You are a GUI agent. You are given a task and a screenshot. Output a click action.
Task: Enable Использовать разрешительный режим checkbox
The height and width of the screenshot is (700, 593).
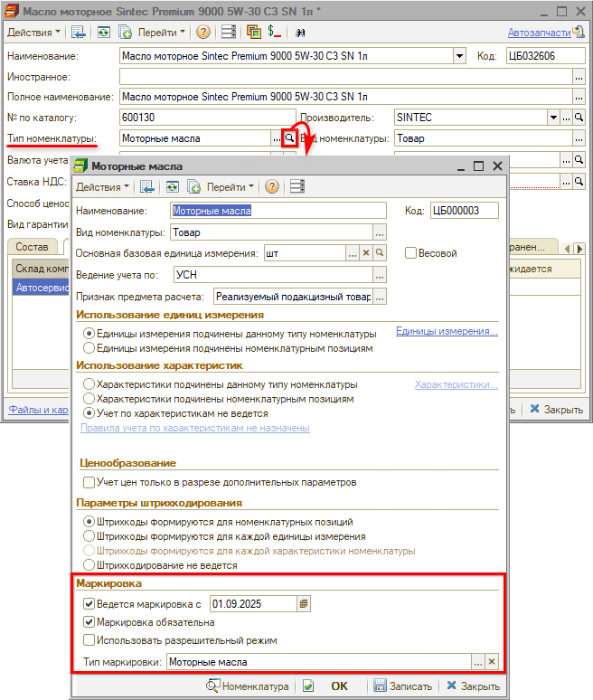(x=89, y=640)
